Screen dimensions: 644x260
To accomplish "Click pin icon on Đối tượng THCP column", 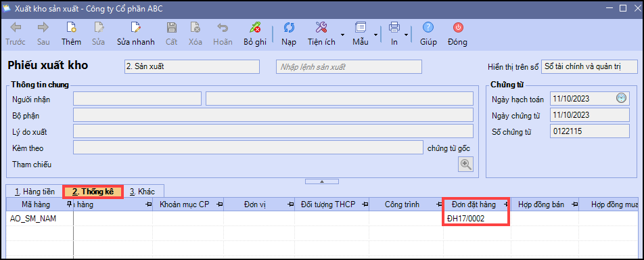I will tap(365, 204).
